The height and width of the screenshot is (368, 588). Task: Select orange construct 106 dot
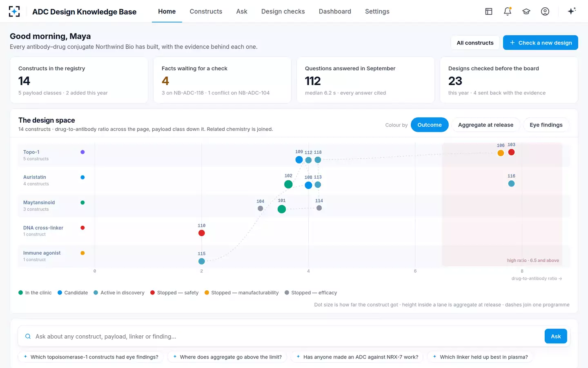[501, 153]
